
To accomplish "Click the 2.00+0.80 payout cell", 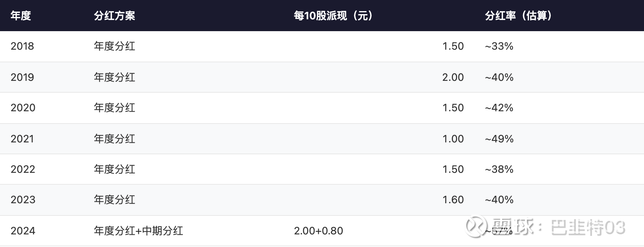I will [318, 231].
